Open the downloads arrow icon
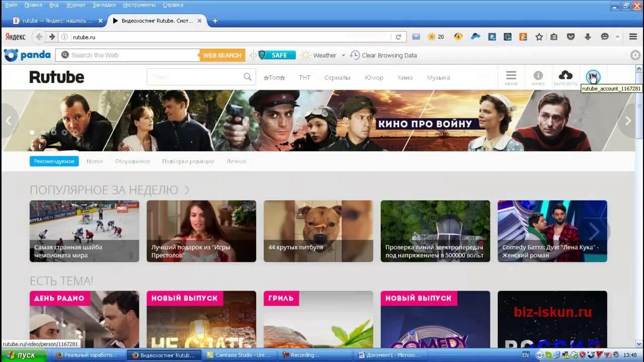 pyautogui.click(x=588, y=37)
